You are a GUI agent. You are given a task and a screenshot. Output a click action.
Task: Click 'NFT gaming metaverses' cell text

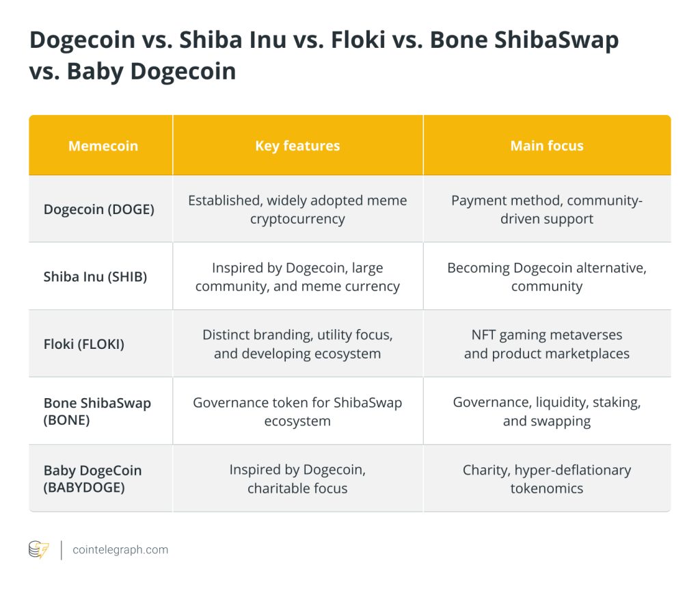547,335
